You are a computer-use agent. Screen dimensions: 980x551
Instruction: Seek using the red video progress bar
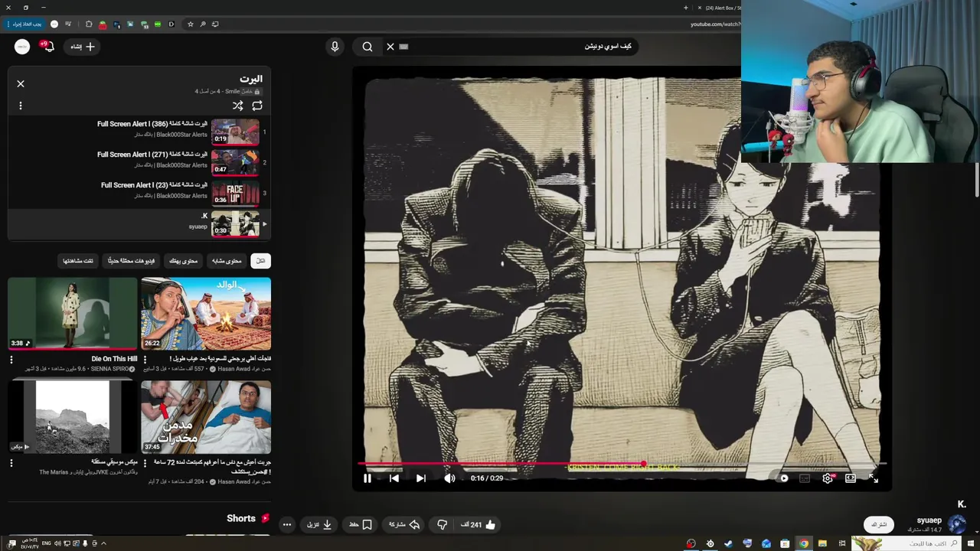tap(622, 464)
